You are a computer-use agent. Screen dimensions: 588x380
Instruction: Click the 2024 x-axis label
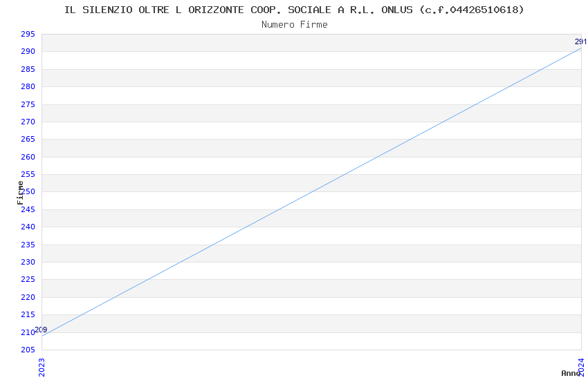[581, 368]
